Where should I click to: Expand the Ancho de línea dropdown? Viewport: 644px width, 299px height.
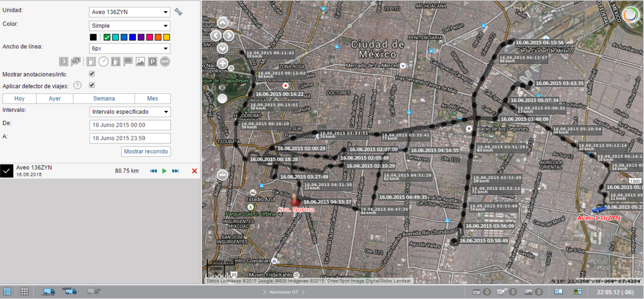[129, 49]
